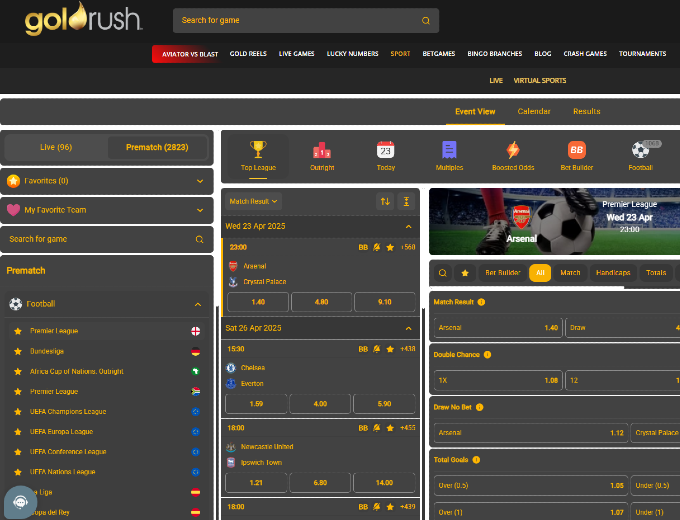Toggle notification bell on Chelsea vs Everton
The height and width of the screenshot is (520, 680).
pyautogui.click(x=376, y=349)
